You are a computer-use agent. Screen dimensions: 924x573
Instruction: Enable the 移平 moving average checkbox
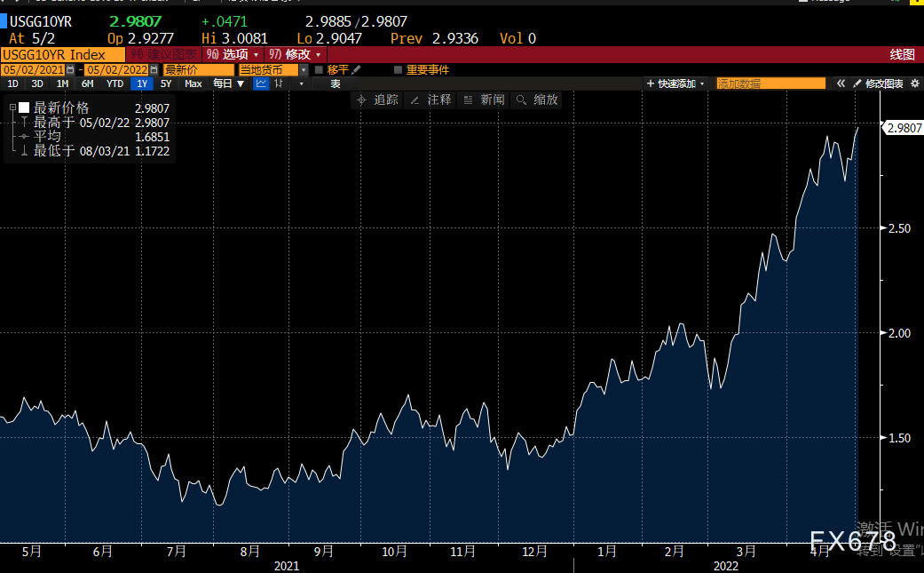[x=319, y=69]
